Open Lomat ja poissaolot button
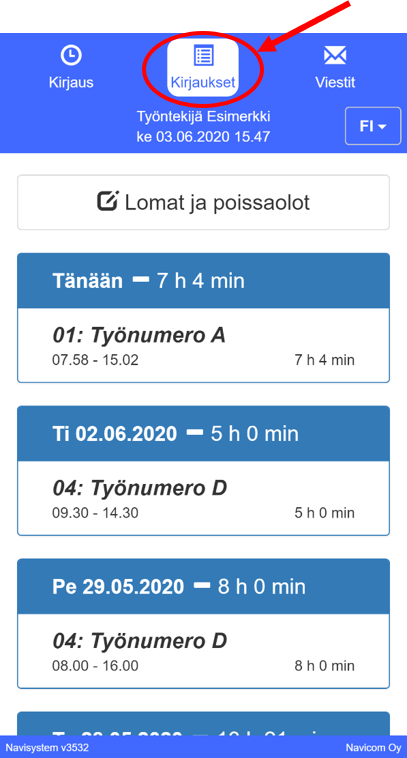 pos(204,202)
